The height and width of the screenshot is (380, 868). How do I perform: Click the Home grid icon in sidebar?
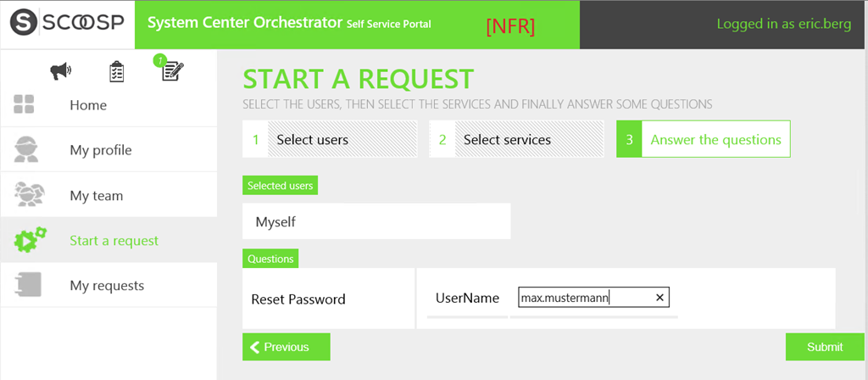coord(24,105)
